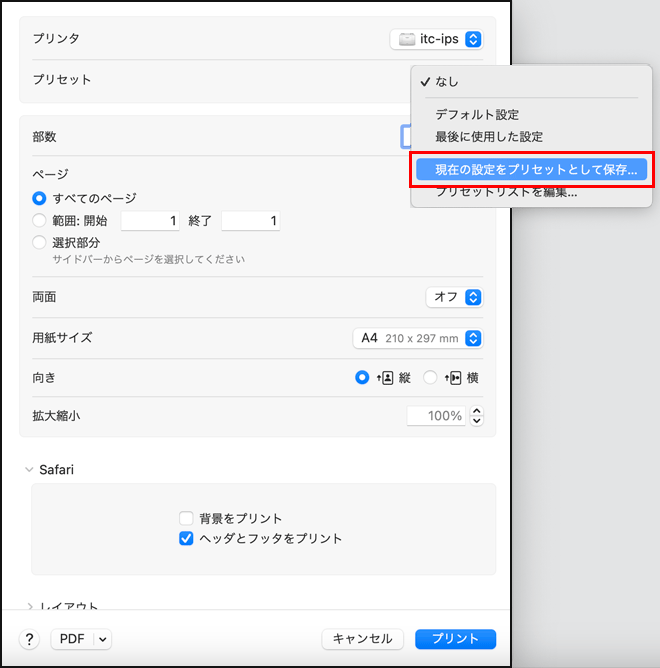The height and width of the screenshot is (668, 660).
Task: Open the itc-ips printer dropdown
Action: [437, 39]
